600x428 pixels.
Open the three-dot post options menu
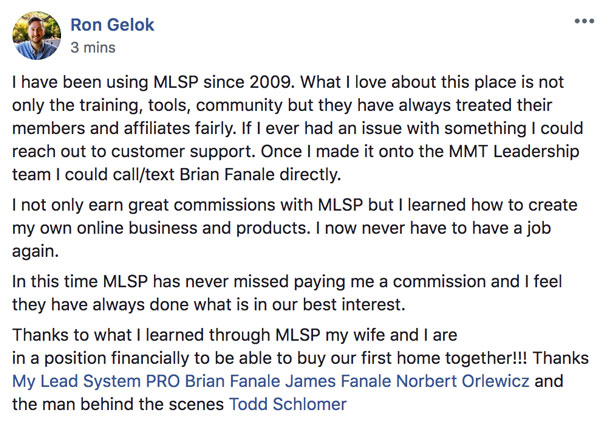pyautogui.click(x=584, y=21)
